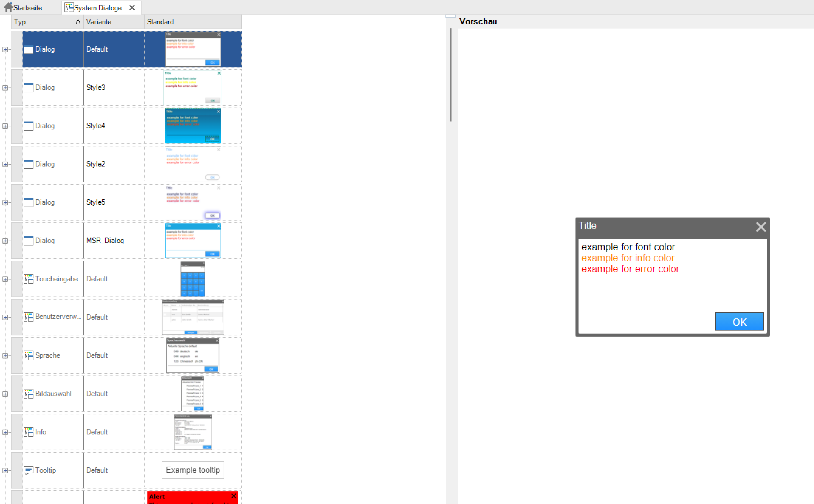
Task: Expand the Dialog Style3 row
Action: click(5, 88)
